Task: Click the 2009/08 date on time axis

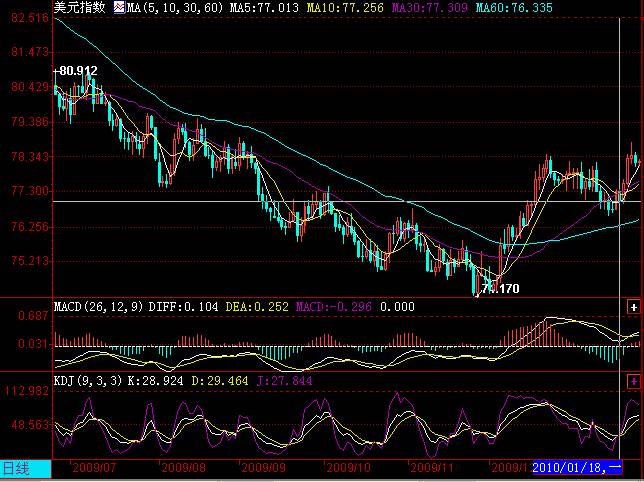Action: click(184, 468)
